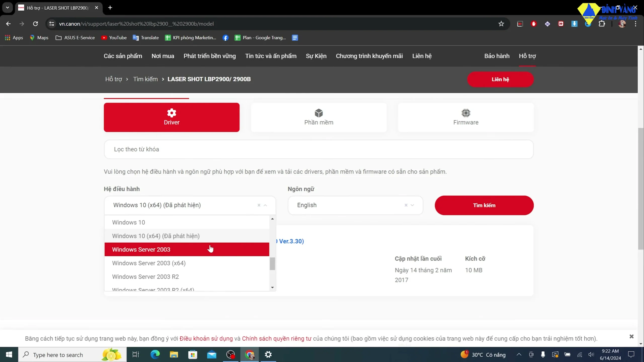Open the Ver.3.30 driver link
The image size is (644, 362).
coord(290,241)
